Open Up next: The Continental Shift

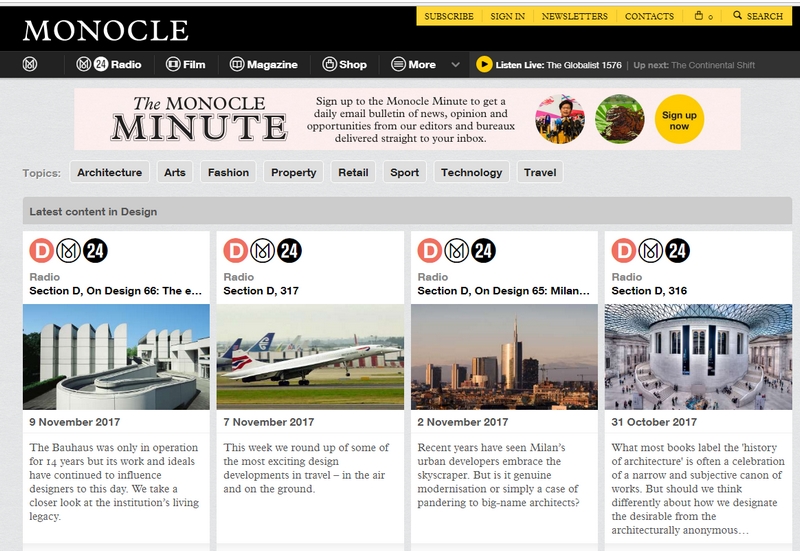694,65
